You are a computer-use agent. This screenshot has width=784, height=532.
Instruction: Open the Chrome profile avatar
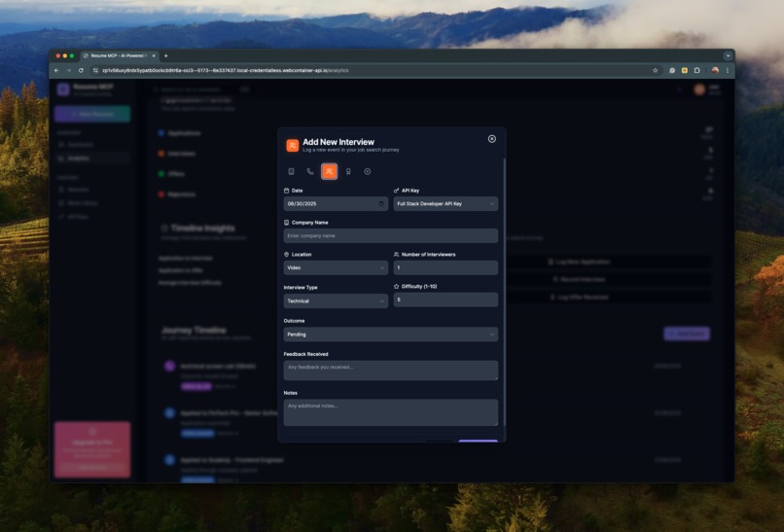point(715,70)
